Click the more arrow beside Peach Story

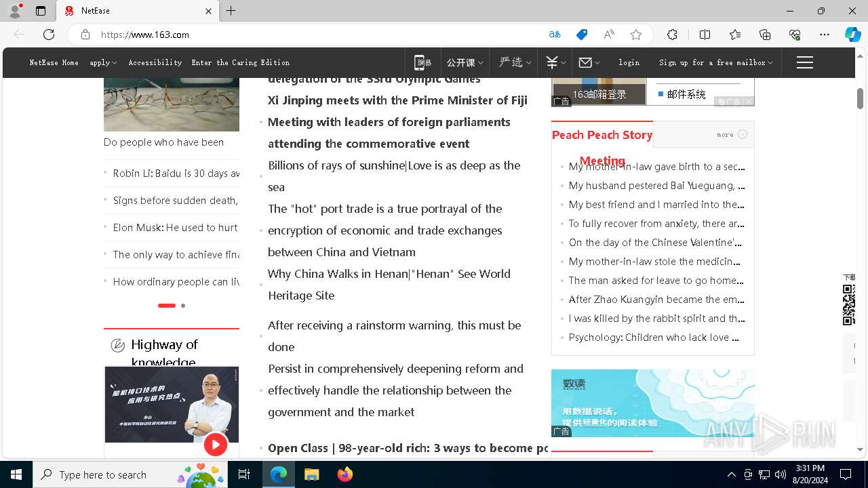coord(743,134)
